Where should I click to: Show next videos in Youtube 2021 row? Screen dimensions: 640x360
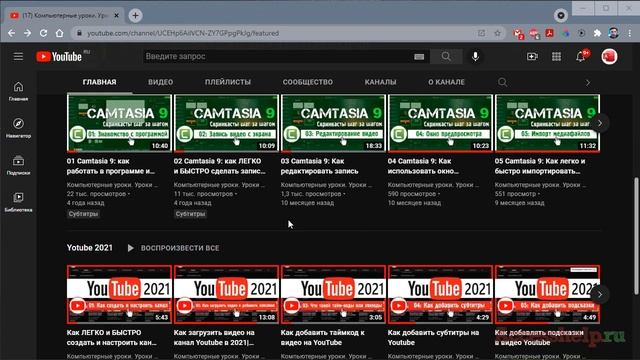tap(600, 294)
